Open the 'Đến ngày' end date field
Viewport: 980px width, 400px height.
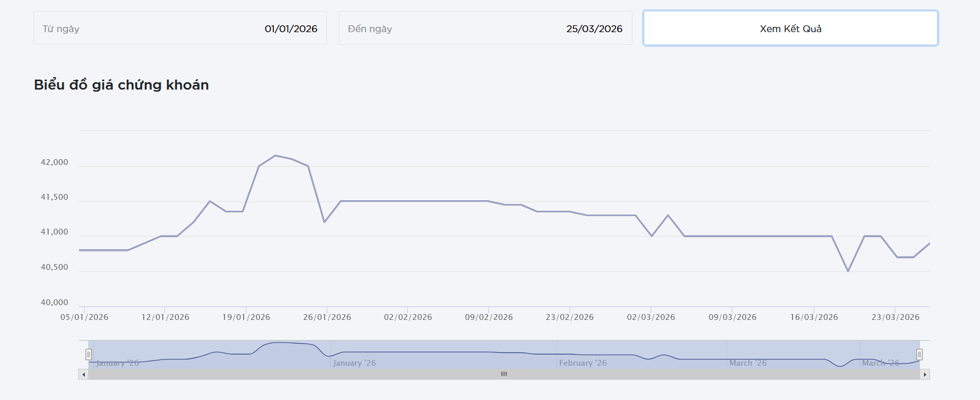485,28
